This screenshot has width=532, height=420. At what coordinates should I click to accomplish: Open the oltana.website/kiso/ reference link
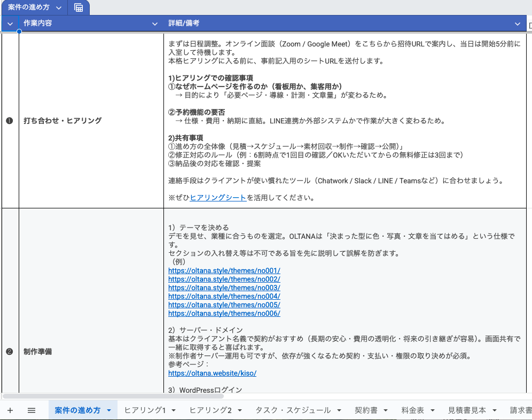212,373
